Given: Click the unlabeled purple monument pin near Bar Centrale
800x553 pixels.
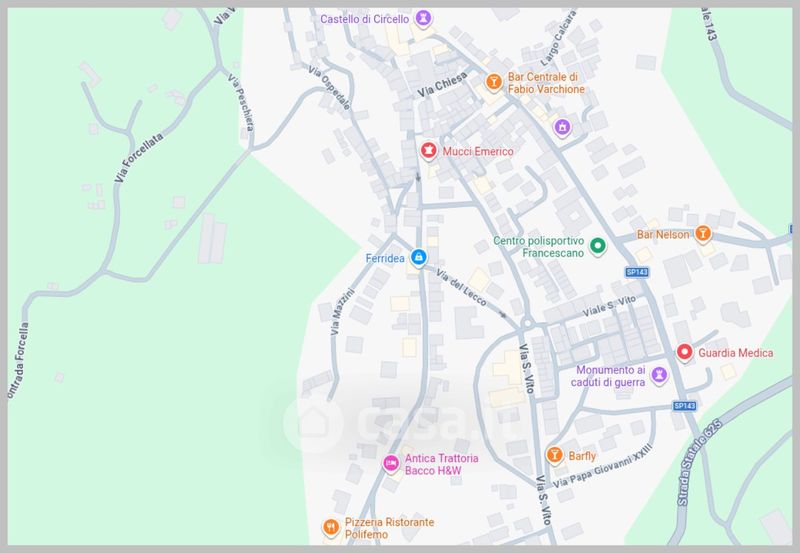Looking at the screenshot, I should (562, 127).
